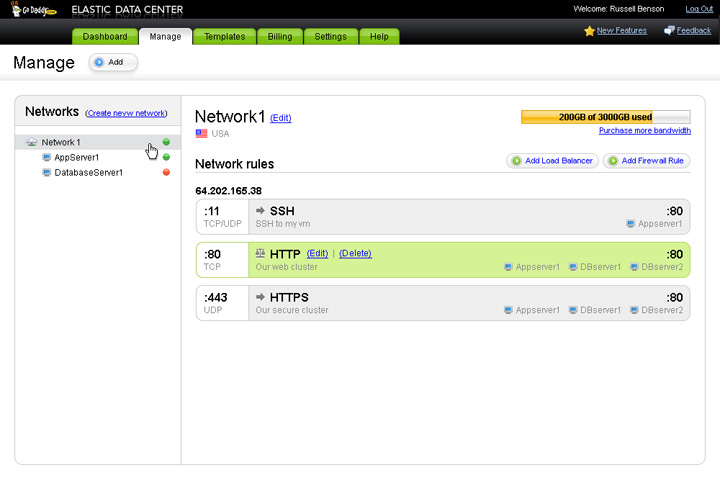Click Edit link next to Network1 title

coord(281,118)
